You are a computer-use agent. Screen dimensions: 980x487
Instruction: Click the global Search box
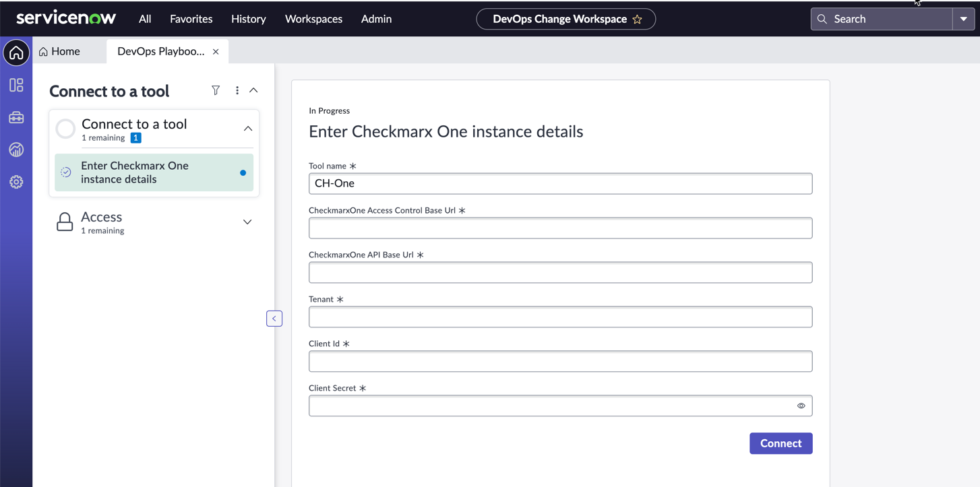[x=882, y=19]
